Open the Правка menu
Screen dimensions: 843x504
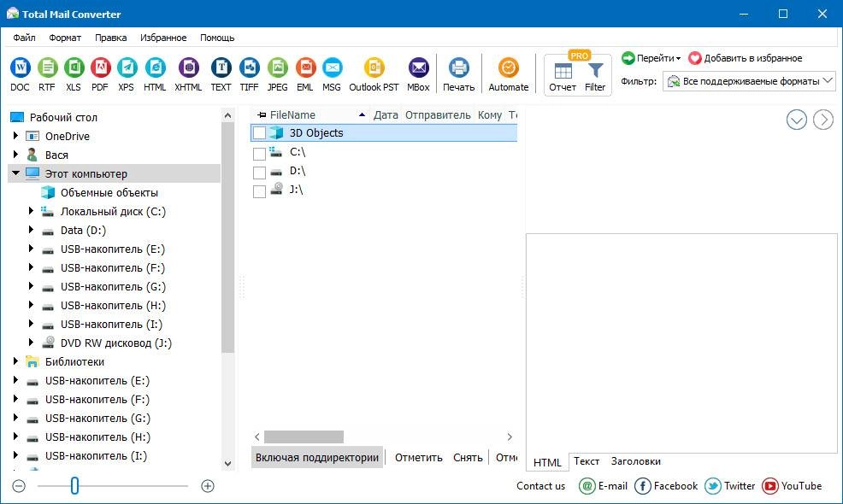point(111,38)
